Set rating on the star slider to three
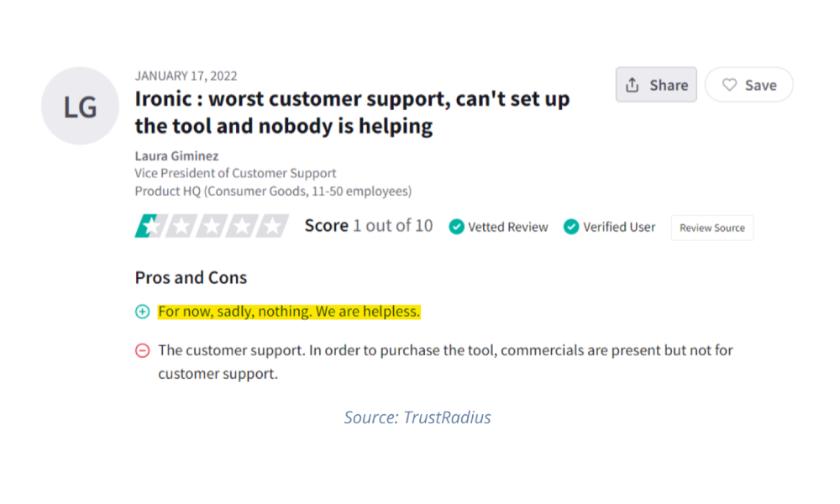 pyautogui.click(x=211, y=226)
